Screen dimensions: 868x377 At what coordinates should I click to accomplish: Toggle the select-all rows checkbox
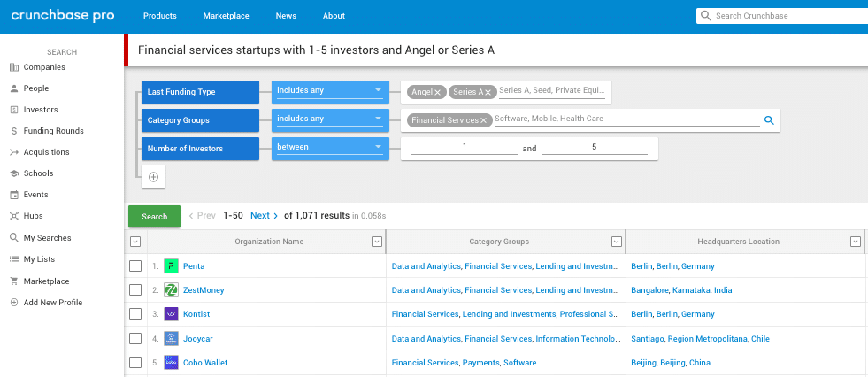point(135,242)
